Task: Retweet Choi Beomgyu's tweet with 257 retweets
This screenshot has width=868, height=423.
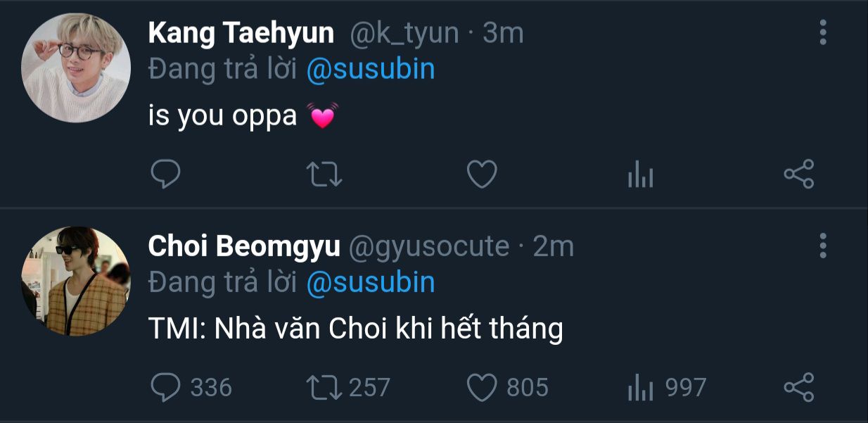Action: click(349, 387)
